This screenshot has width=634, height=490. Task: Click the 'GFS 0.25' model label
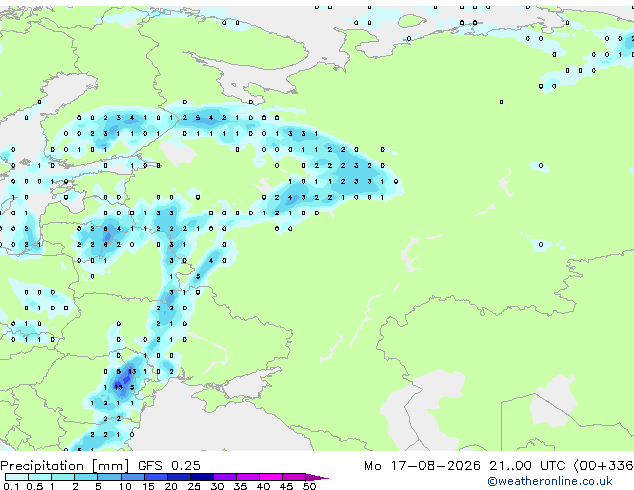click(169, 466)
